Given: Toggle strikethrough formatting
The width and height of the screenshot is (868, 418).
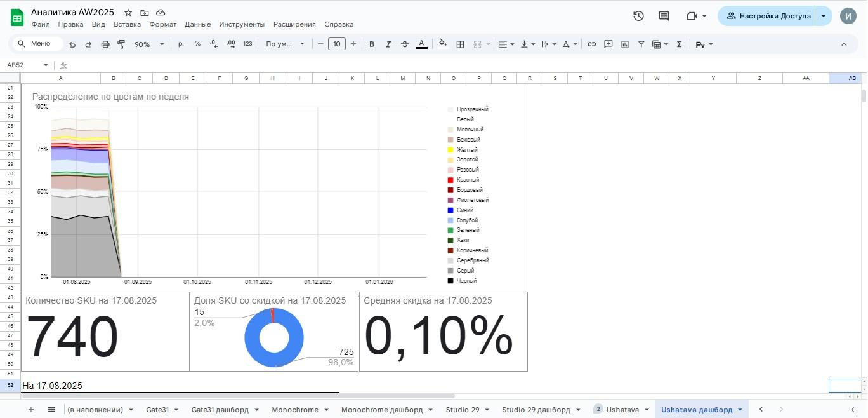Looking at the screenshot, I should click(405, 44).
